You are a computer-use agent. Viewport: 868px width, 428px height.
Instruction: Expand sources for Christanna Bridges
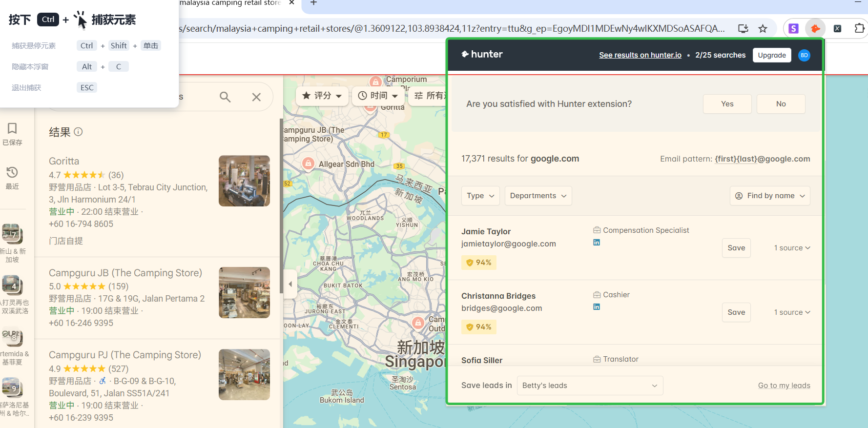coord(792,312)
